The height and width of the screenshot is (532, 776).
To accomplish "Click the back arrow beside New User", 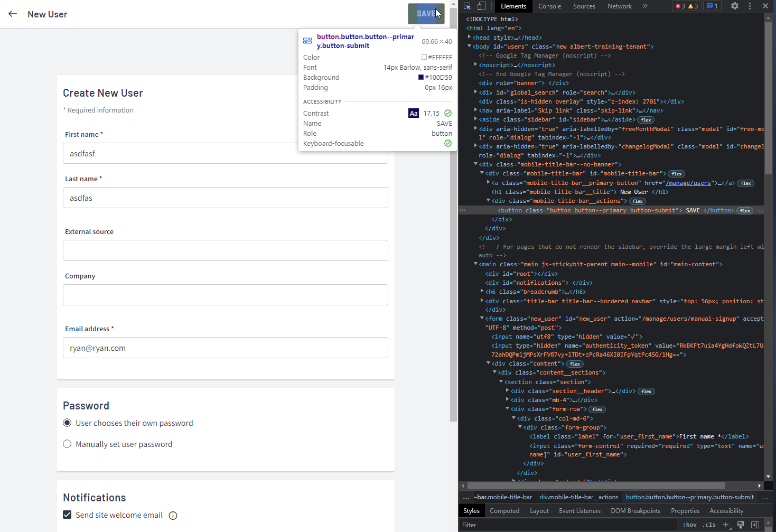I will 13,14.
